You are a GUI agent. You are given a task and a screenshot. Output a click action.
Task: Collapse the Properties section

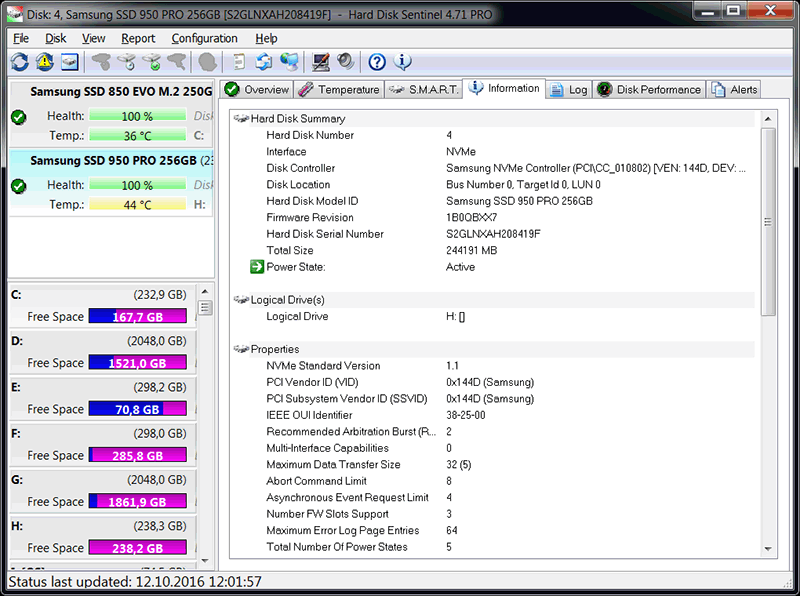pyautogui.click(x=241, y=350)
